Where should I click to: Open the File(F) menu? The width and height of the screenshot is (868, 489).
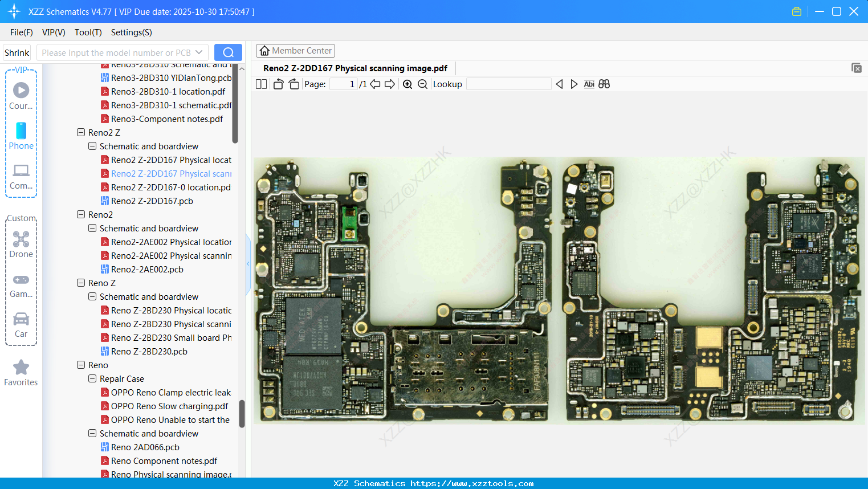coord(22,32)
